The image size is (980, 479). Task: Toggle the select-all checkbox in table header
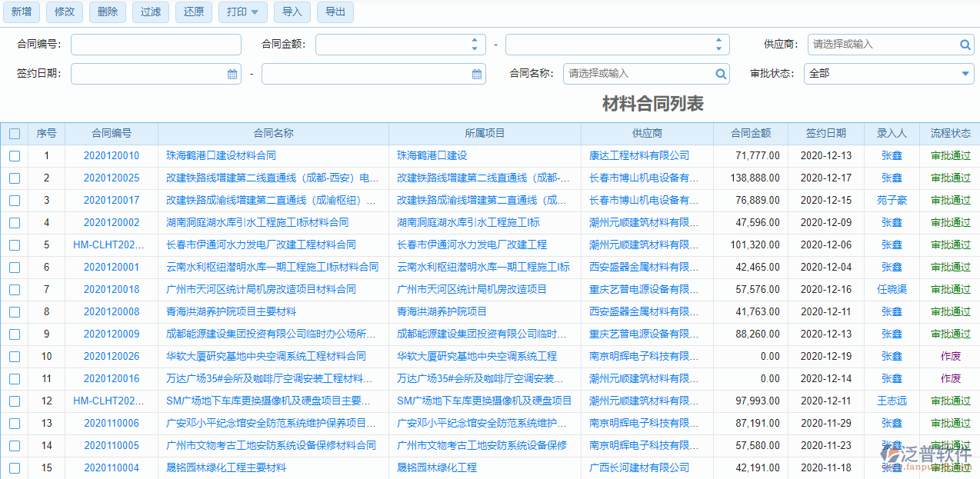(x=15, y=134)
